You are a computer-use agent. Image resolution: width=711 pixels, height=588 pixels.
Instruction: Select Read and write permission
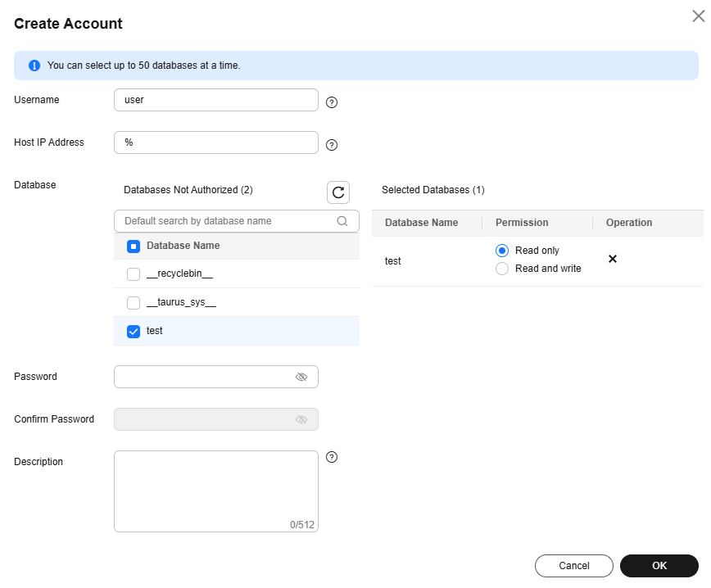click(x=502, y=269)
